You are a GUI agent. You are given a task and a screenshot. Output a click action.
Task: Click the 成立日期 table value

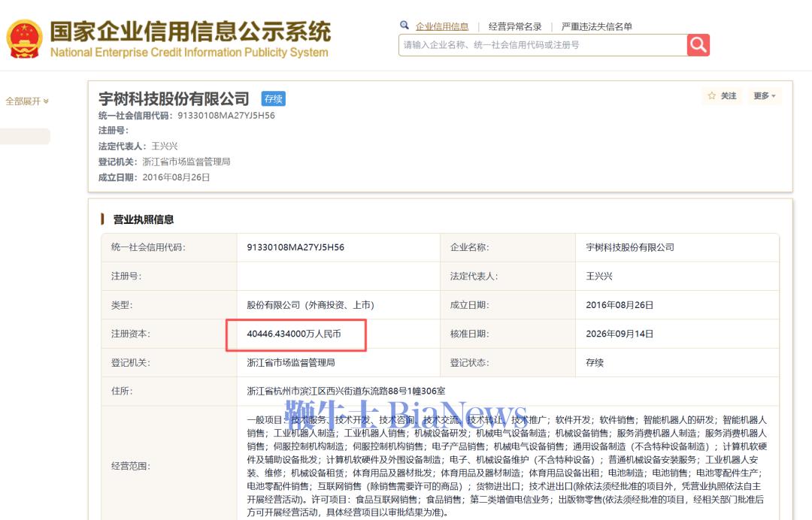620,305
